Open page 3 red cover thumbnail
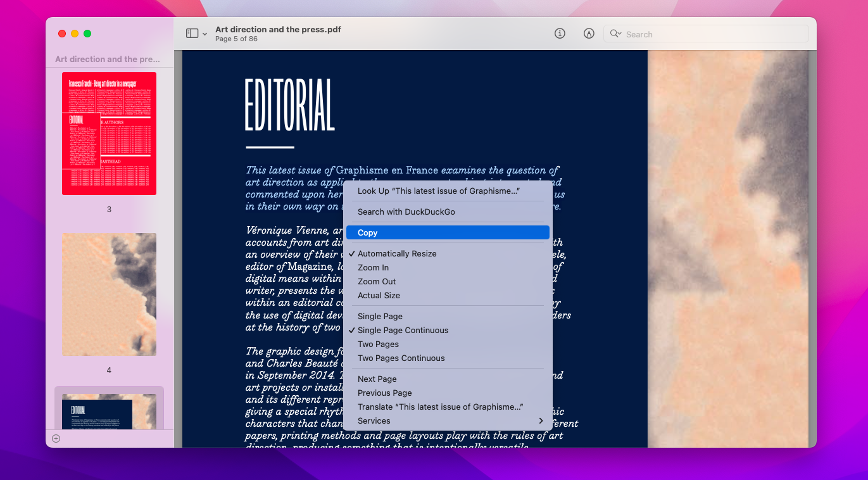This screenshot has width=868, height=480. 108,133
